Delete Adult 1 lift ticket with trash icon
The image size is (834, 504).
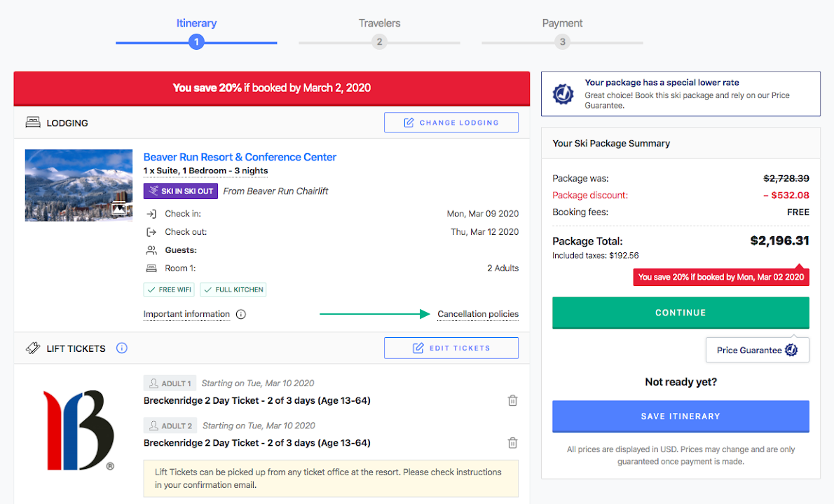(512, 400)
